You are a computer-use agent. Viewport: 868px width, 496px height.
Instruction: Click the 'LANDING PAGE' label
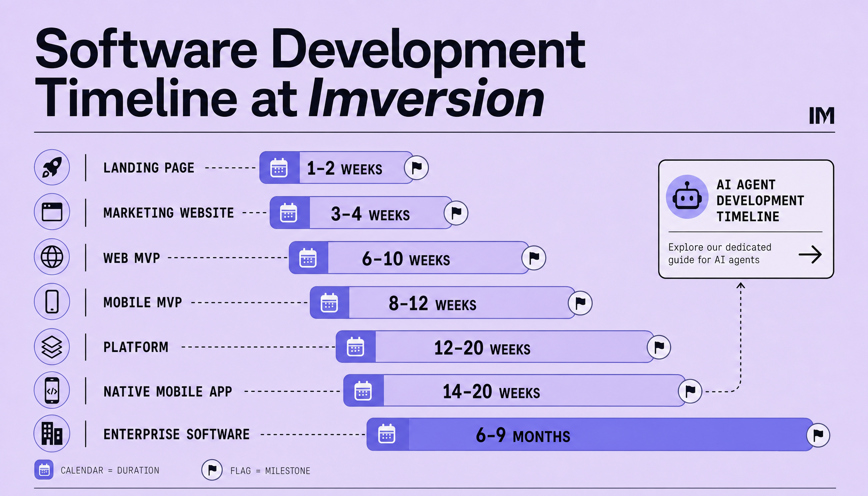[x=149, y=168]
